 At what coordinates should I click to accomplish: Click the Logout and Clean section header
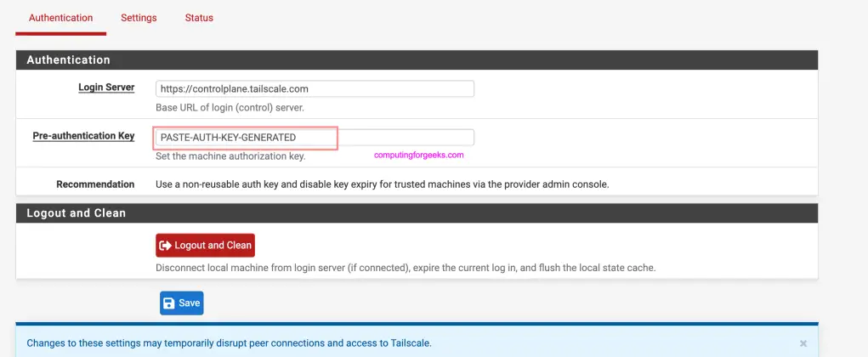[x=417, y=213]
